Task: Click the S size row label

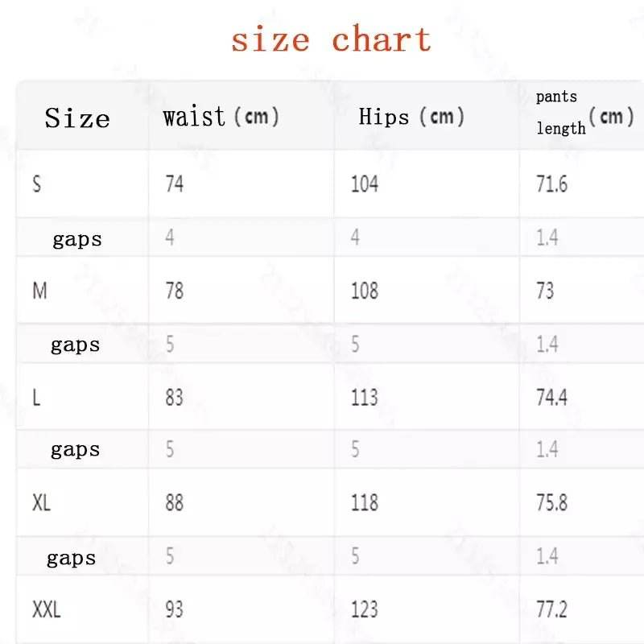Action: (x=37, y=184)
